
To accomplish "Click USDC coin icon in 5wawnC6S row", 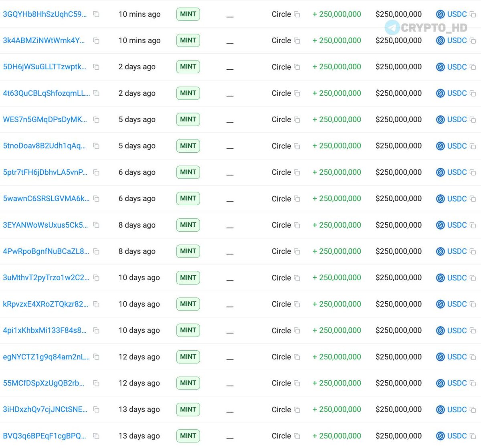I will [440, 199].
